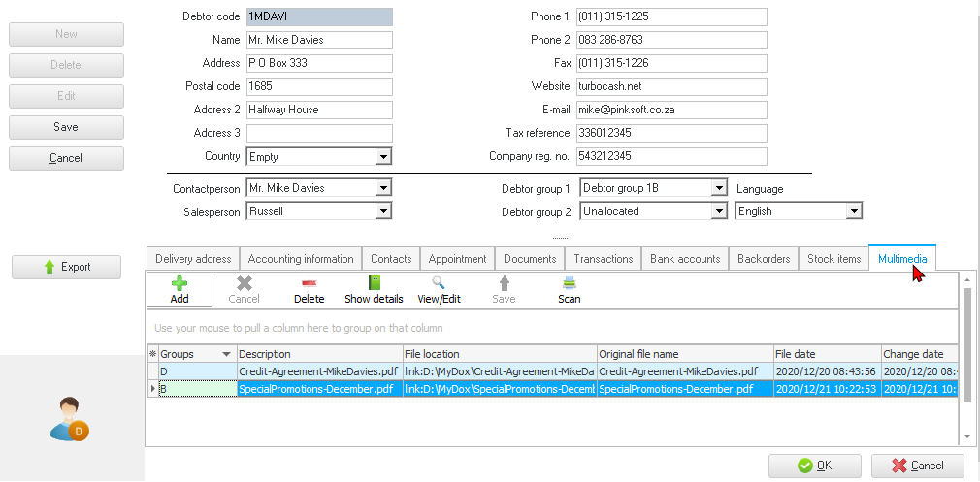Switch to the Transactions tab
Viewport: 980px width, 482px height.
603,259
